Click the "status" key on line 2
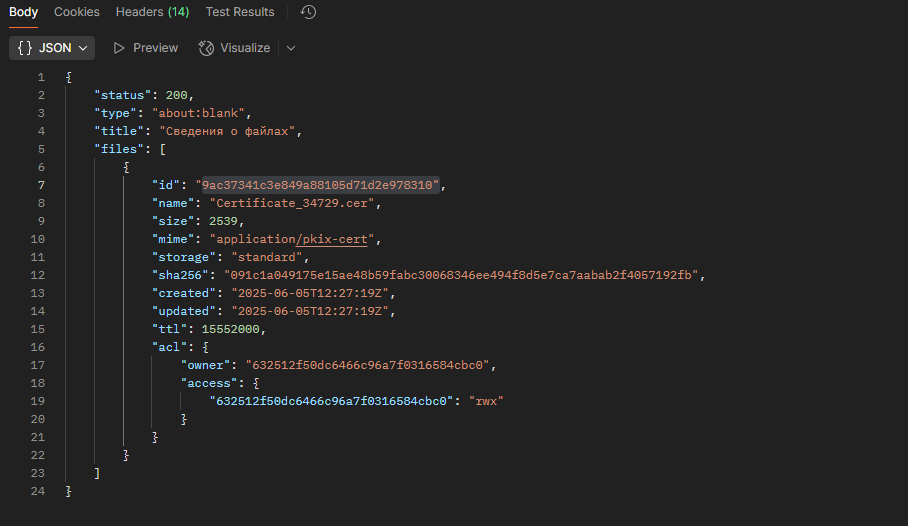Viewport: 908px width, 526px height. click(123, 95)
